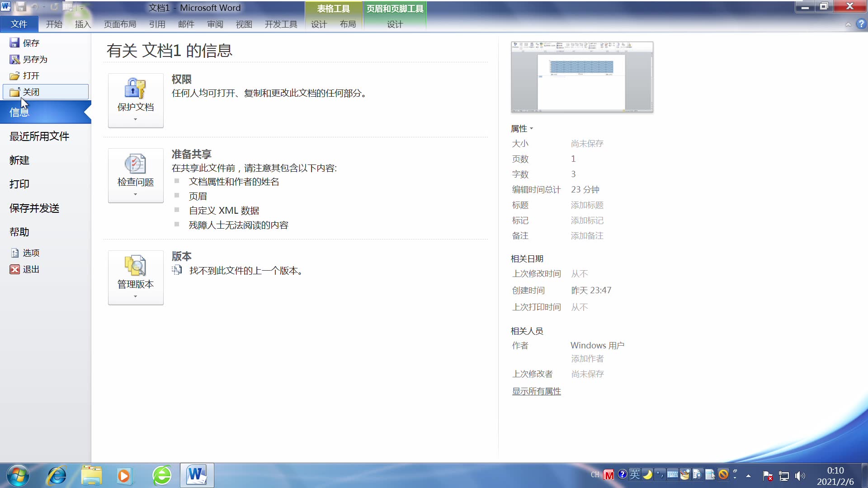This screenshot has width=868, height=488.
Task: Open the Table Tools Layout tab
Action: click(x=348, y=24)
